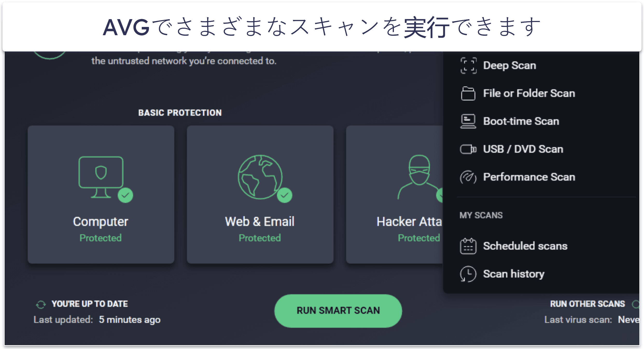The width and height of the screenshot is (644, 349).
Task: Click the Protected status under Web & Email
Action: pyautogui.click(x=260, y=238)
